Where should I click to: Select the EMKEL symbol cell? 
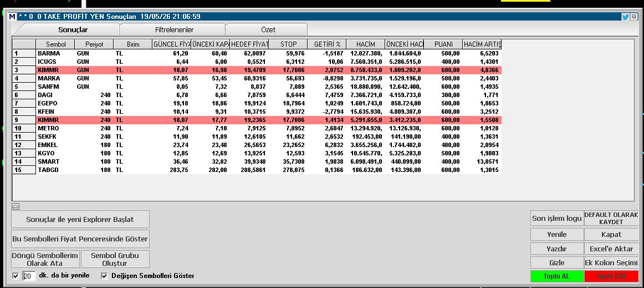tap(55, 145)
